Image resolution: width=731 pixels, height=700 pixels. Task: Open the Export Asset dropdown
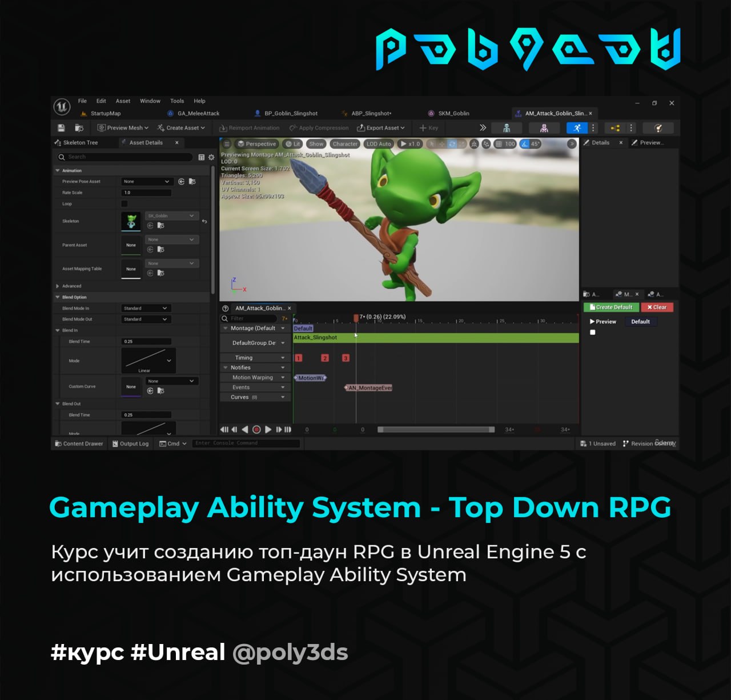(x=381, y=128)
